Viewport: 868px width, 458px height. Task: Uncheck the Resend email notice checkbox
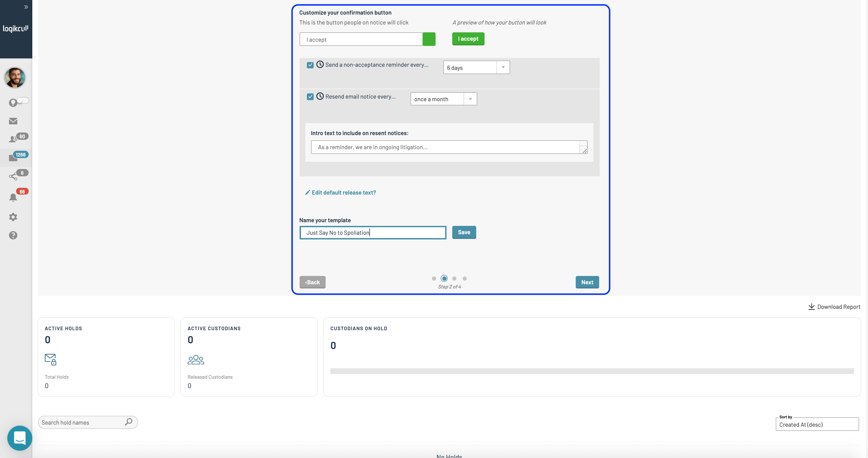tap(310, 97)
